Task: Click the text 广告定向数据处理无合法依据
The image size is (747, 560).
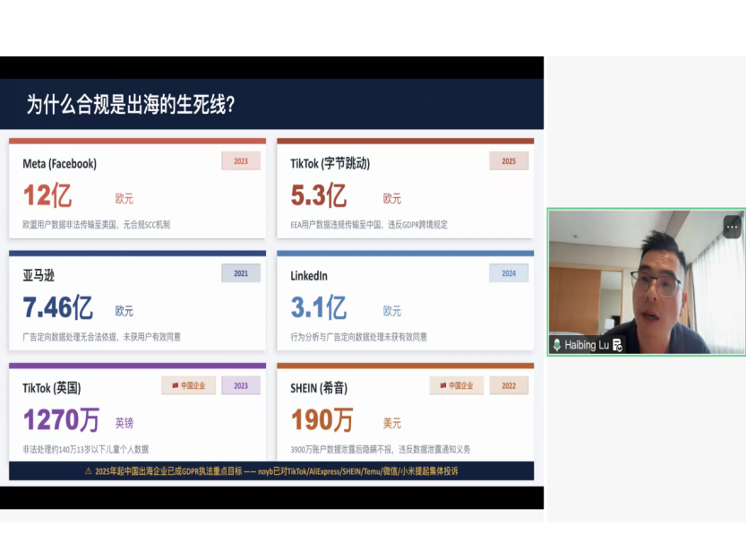Action: coord(70,337)
